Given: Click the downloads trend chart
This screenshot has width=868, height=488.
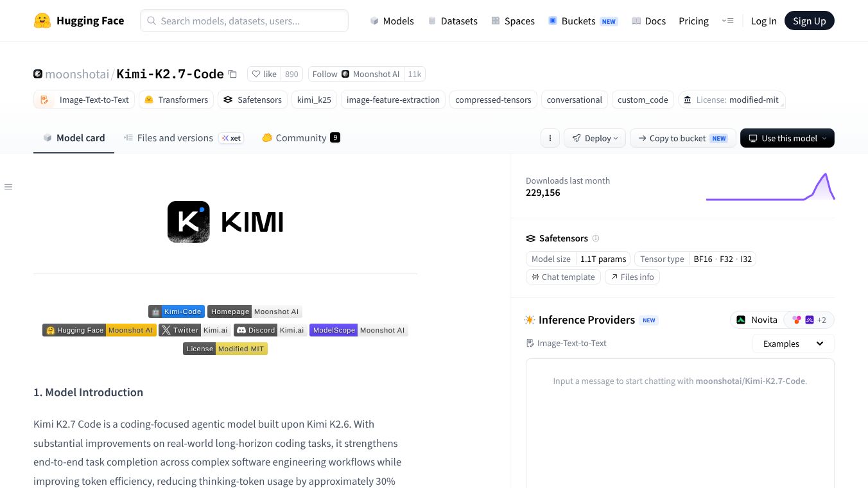Looking at the screenshot, I should (x=770, y=186).
